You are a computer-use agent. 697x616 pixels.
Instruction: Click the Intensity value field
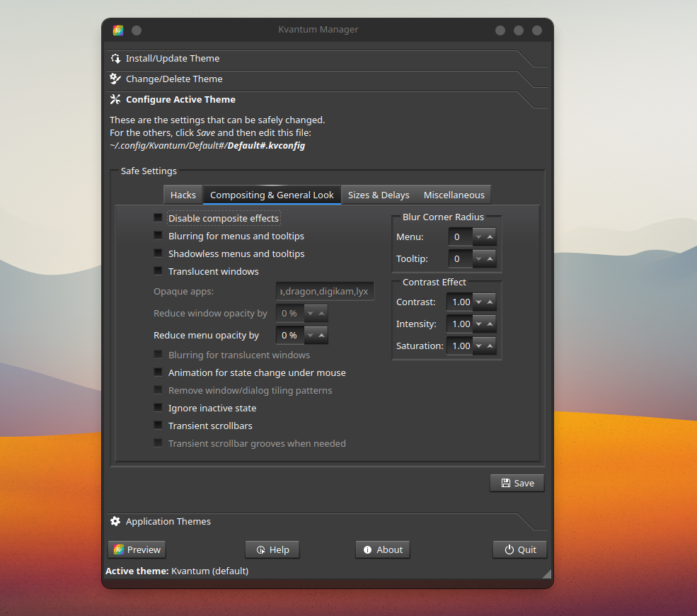pos(460,324)
